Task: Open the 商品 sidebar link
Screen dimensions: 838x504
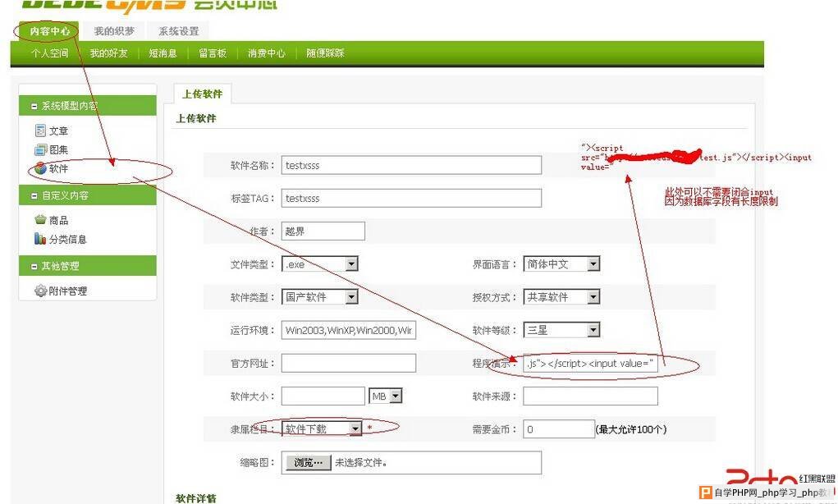Action: click(59, 220)
